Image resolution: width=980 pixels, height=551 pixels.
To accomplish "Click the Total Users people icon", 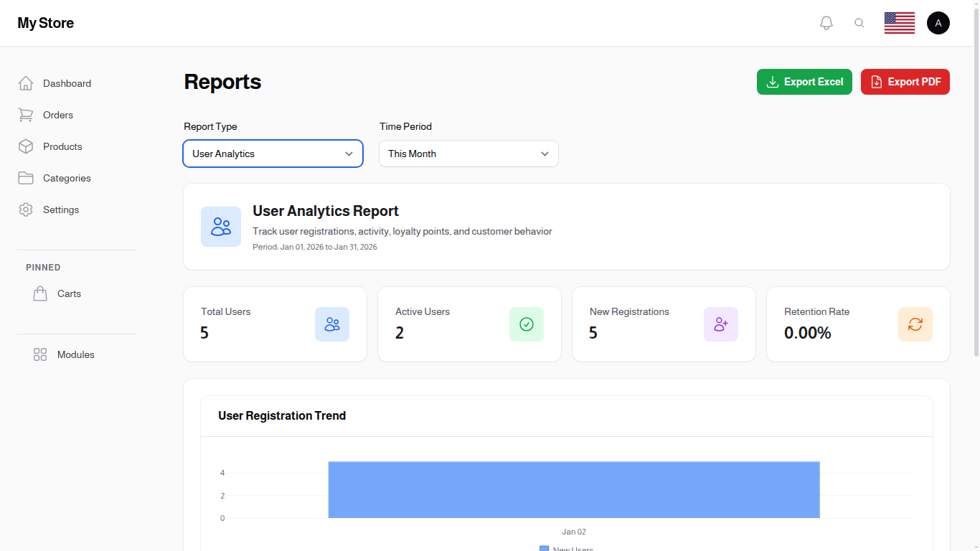I will click(x=332, y=324).
